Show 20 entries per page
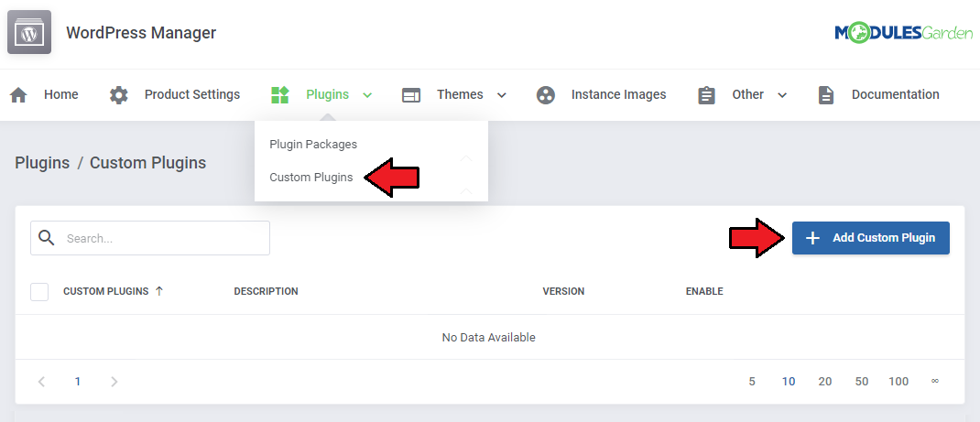The width and height of the screenshot is (980, 422). pyautogui.click(x=825, y=382)
